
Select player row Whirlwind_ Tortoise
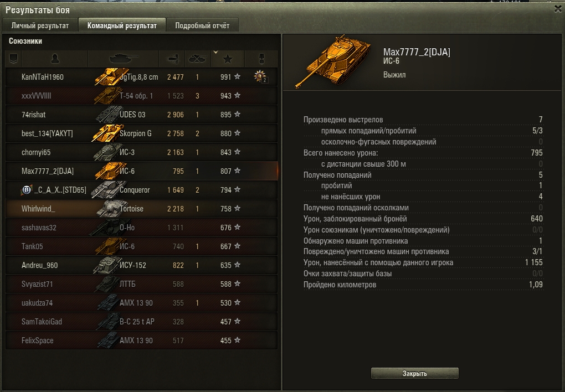(142, 209)
